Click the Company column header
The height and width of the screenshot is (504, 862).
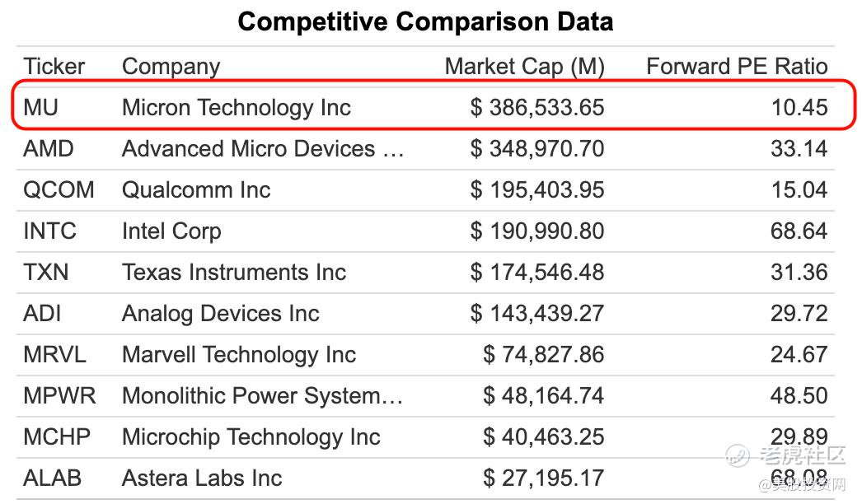[x=171, y=67]
